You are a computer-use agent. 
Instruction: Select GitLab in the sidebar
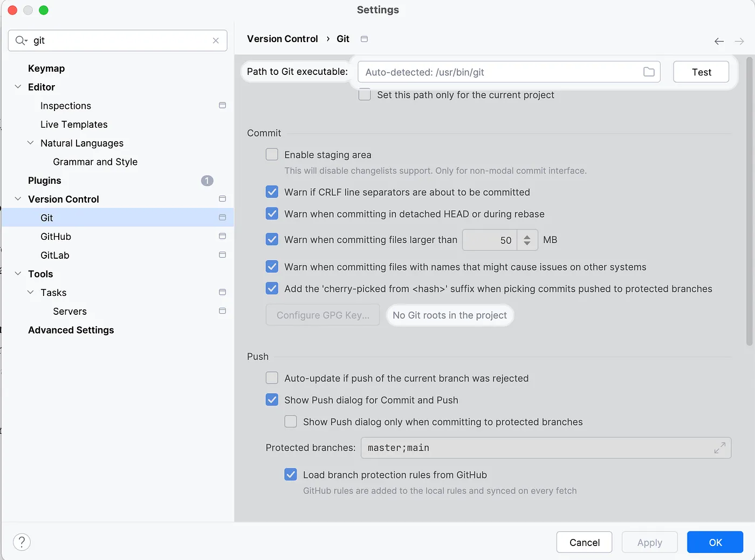coord(54,255)
